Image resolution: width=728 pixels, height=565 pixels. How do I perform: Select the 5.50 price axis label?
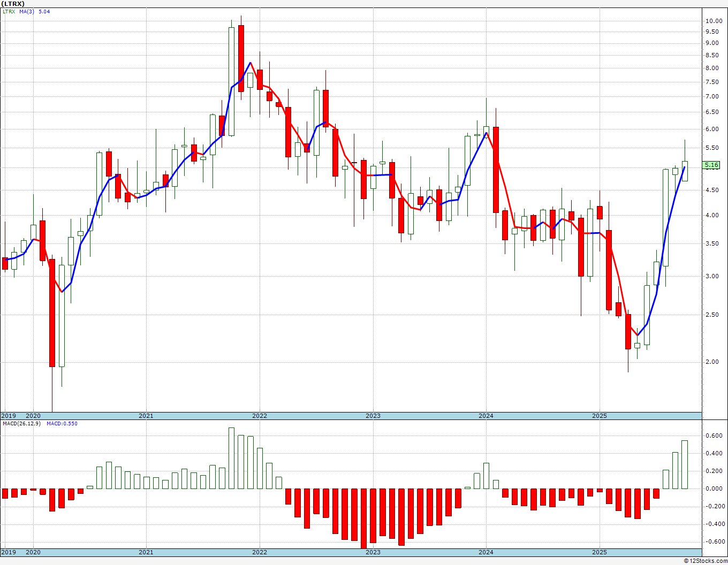[x=711, y=147]
